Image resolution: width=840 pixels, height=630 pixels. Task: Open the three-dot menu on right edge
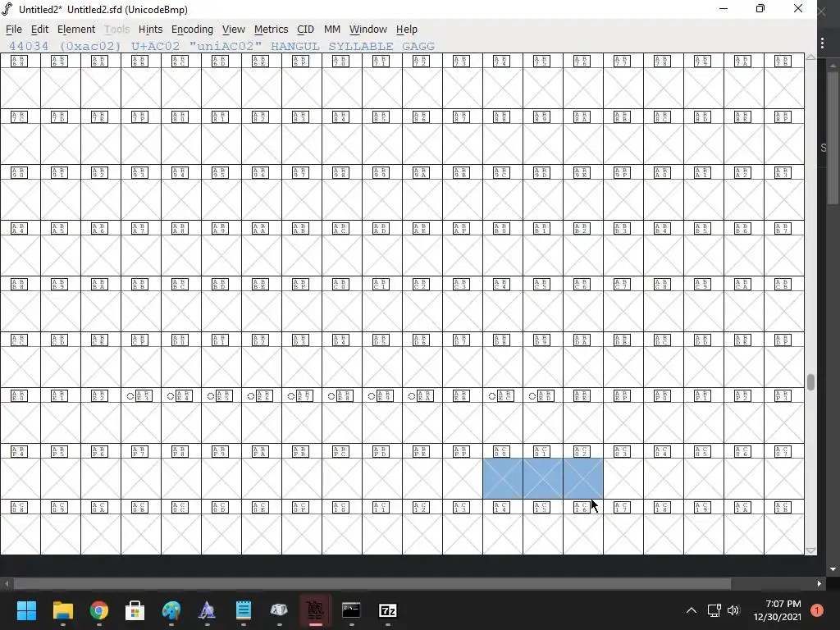tap(822, 43)
